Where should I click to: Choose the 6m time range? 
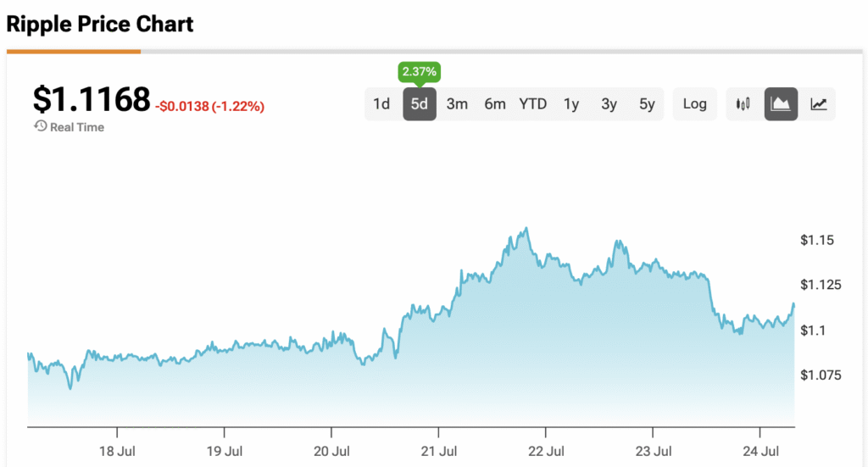(x=495, y=104)
